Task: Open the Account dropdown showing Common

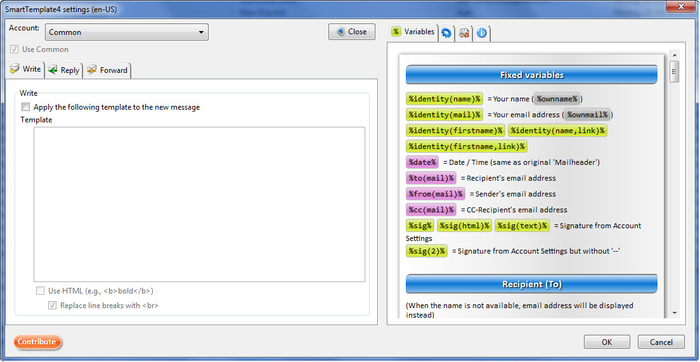Action: [x=127, y=32]
